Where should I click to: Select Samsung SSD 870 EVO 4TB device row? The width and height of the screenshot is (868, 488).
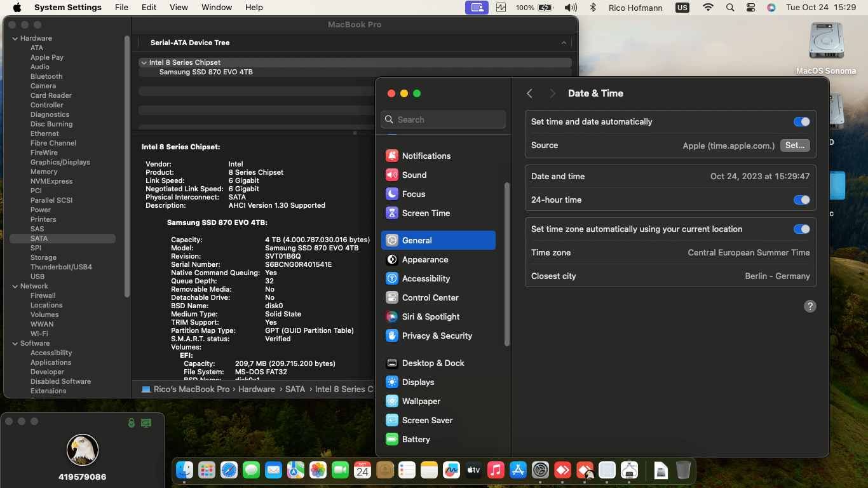pos(355,72)
